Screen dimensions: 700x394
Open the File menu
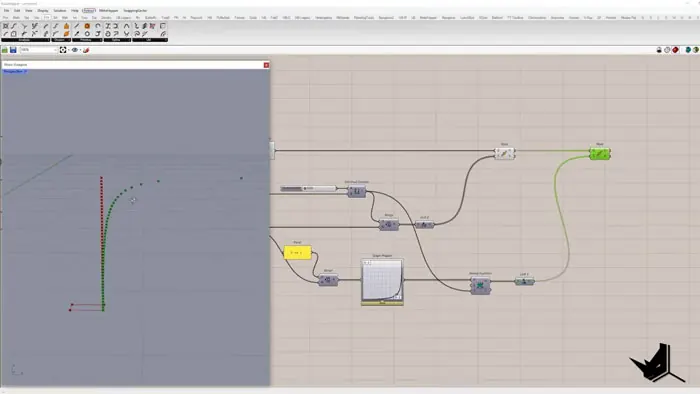(x=6, y=10)
